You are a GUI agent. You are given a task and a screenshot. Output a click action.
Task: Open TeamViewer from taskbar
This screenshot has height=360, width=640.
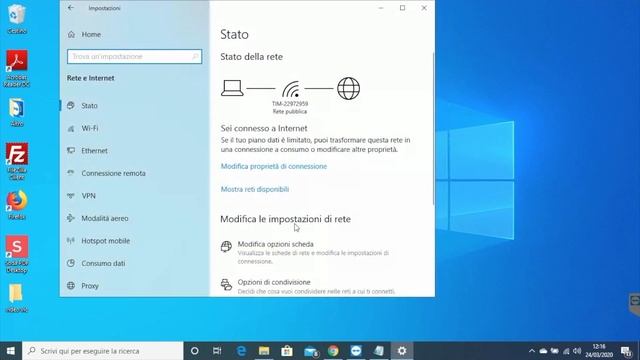(x=356, y=351)
